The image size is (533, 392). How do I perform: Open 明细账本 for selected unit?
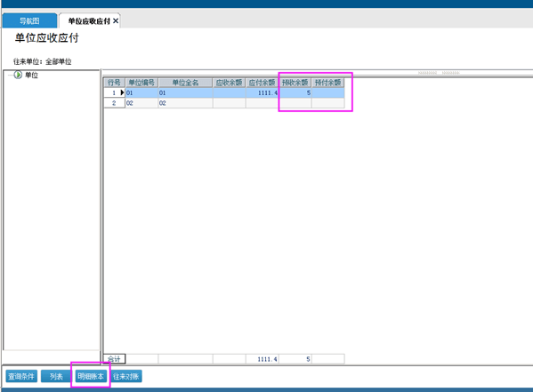click(91, 376)
